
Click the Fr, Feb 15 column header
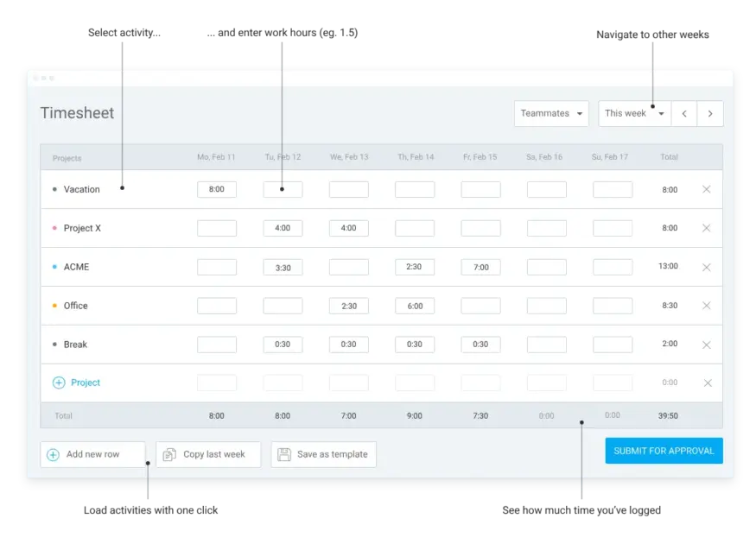(480, 157)
